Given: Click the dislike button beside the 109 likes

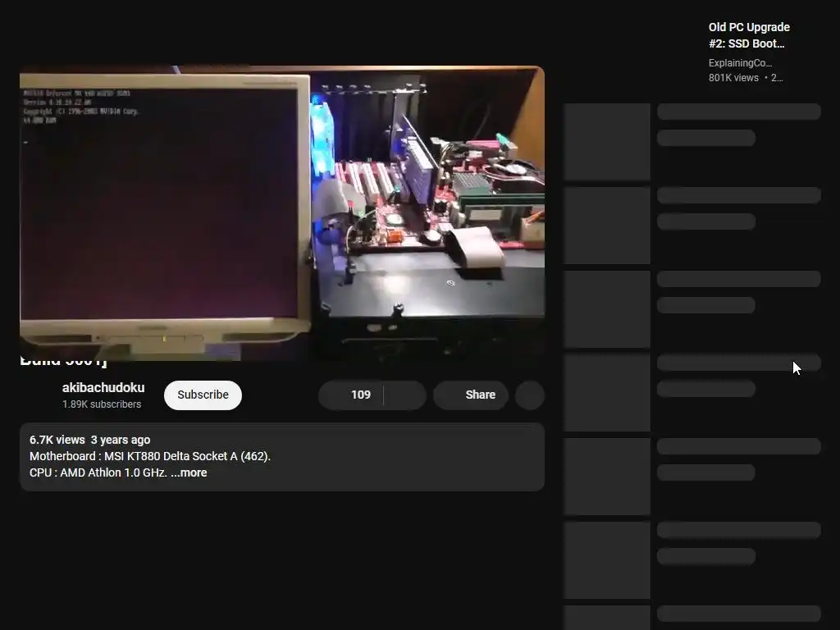Looking at the screenshot, I should (405, 395).
